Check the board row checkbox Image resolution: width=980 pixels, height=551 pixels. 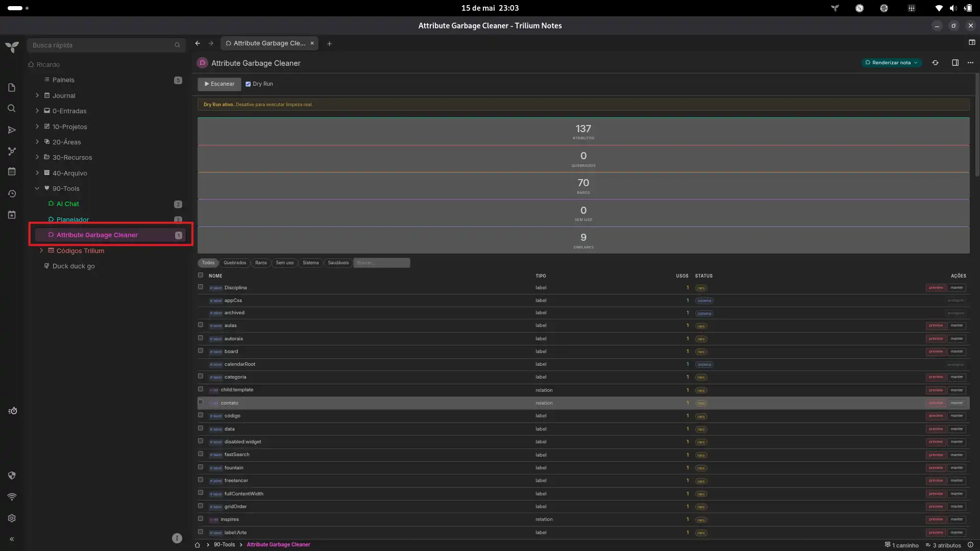tap(201, 351)
